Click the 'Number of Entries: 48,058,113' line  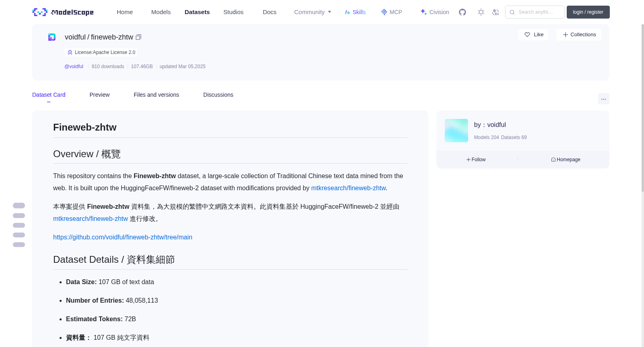[112, 301]
